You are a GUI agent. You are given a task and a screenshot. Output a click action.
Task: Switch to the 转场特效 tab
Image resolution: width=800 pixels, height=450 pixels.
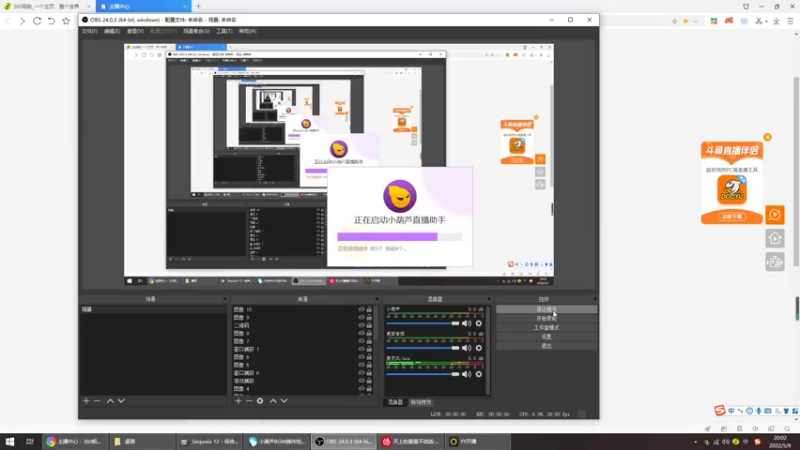click(421, 403)
